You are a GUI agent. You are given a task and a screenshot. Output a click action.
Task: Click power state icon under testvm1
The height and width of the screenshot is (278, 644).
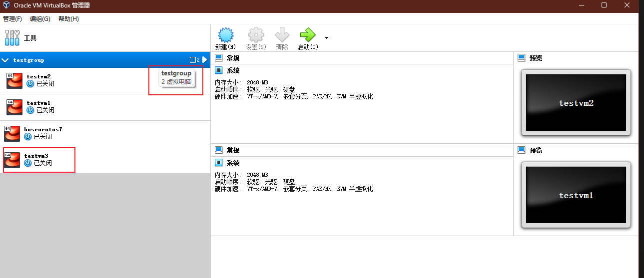click(x=30, y=110)
